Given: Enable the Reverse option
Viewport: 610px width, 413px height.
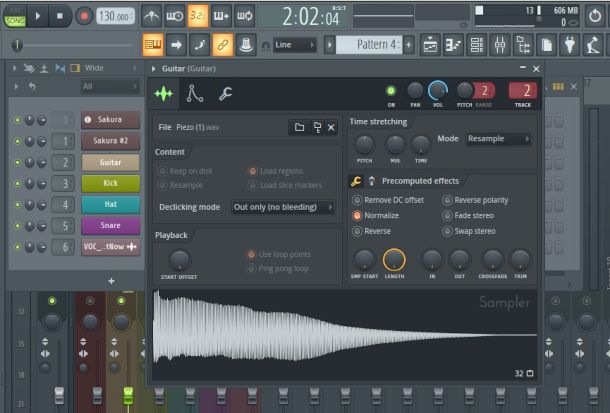Looking at the screenshot, I should tap(371, 231).
